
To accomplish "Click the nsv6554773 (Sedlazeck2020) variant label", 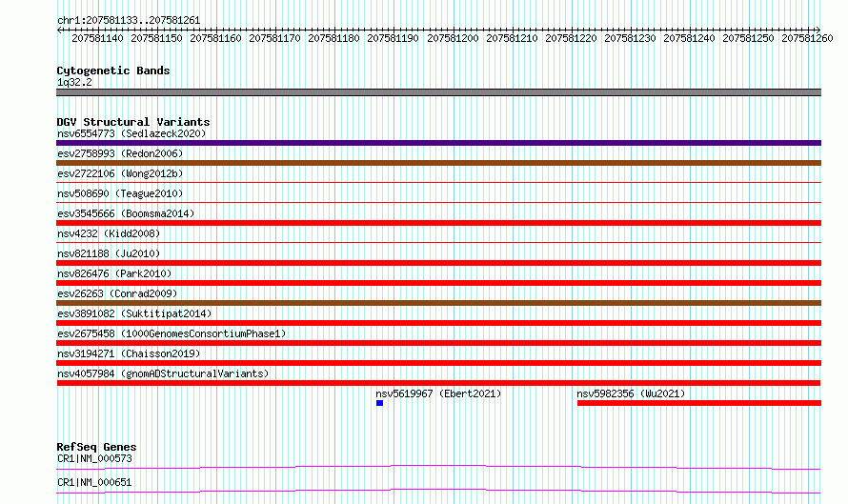I will (x=131, y=133).
